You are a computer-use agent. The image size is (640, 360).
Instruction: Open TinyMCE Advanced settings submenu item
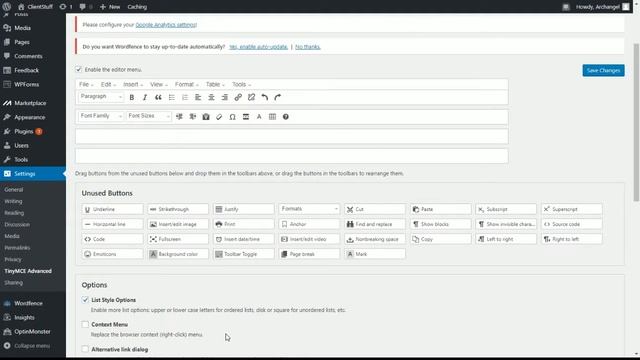[28, 271]
